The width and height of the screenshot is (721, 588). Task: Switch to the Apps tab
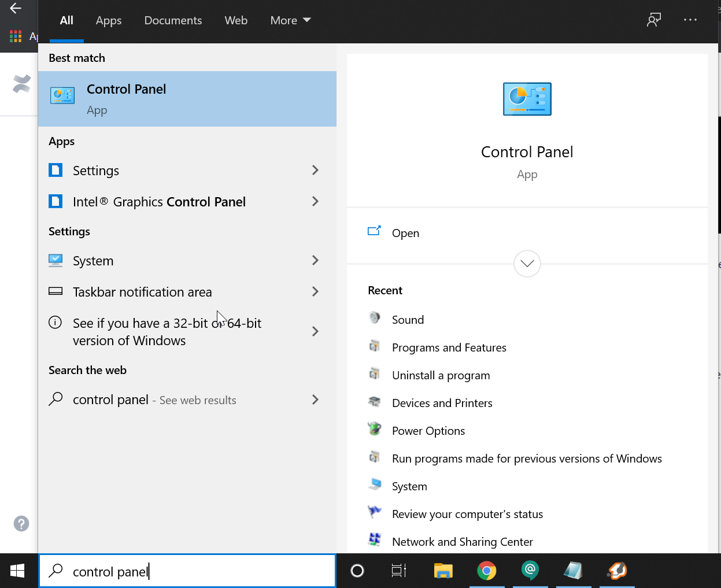109,20
